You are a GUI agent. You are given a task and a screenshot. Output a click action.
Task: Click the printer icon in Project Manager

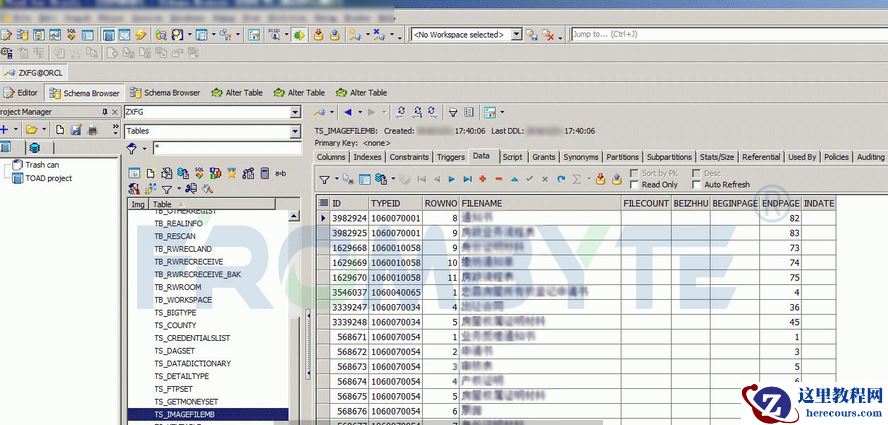click(91, 130)
